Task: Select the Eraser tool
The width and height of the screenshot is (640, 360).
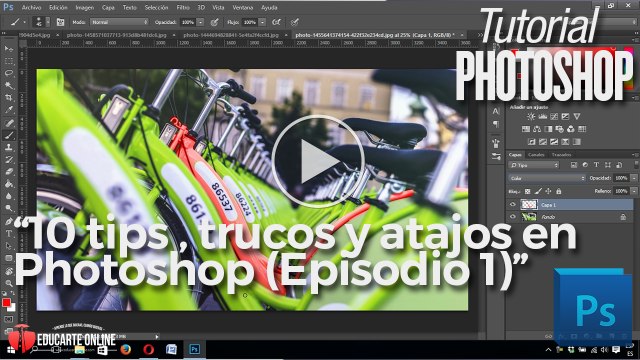Action: (9, 172)
